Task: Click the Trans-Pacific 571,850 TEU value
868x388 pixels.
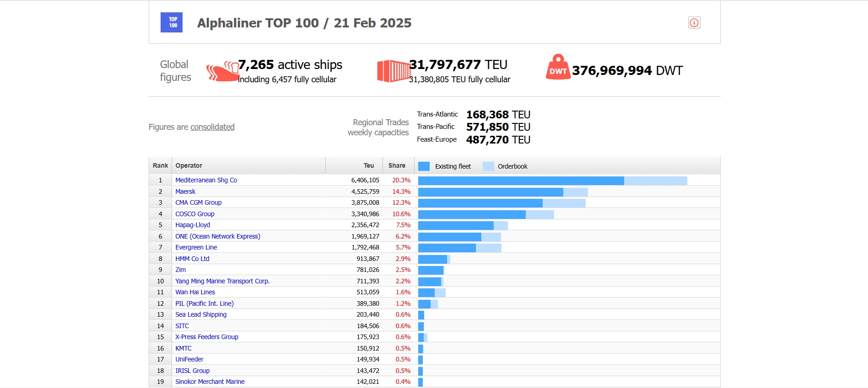Action: point(498,127)
